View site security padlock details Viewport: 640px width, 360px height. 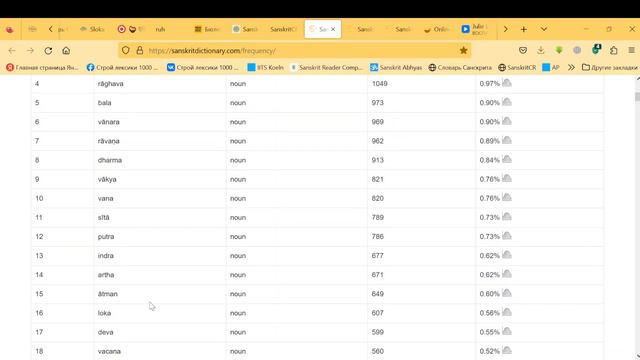[140, 50]
